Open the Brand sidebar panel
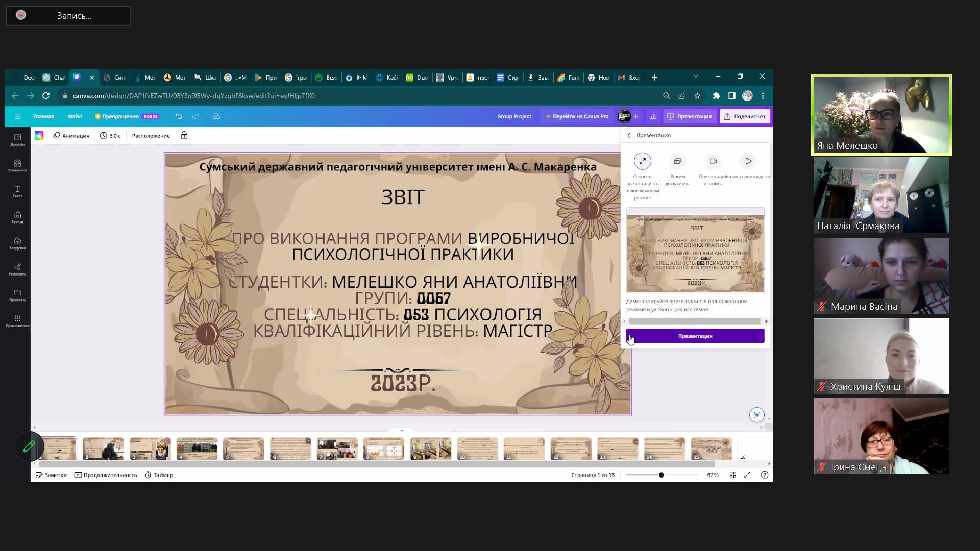This screenshot has height=551, width=980. [17, 217]
